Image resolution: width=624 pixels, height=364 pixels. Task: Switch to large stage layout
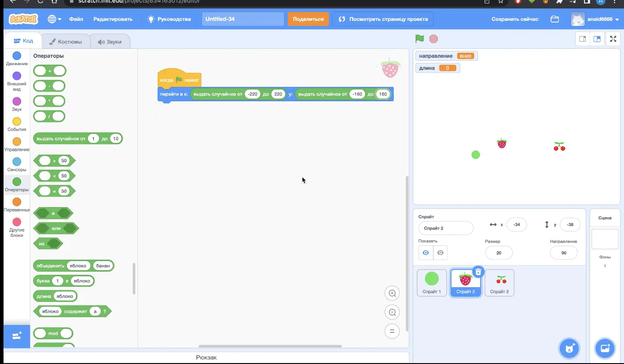coord(597,39)
